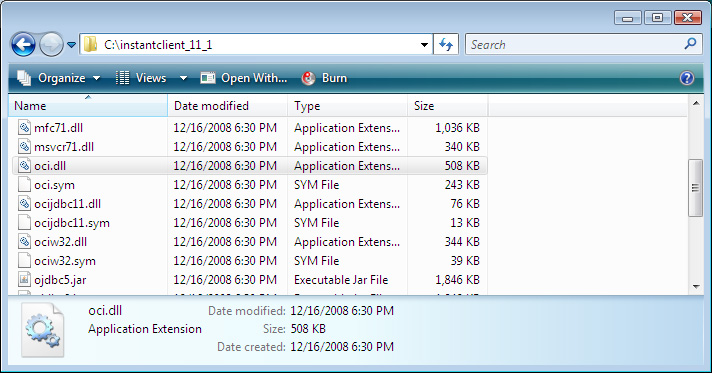This screenshot has height=373, width=712.
Task: Go back with the blue Back arrow
Action: pyautogui.click(x=23, y=45)
